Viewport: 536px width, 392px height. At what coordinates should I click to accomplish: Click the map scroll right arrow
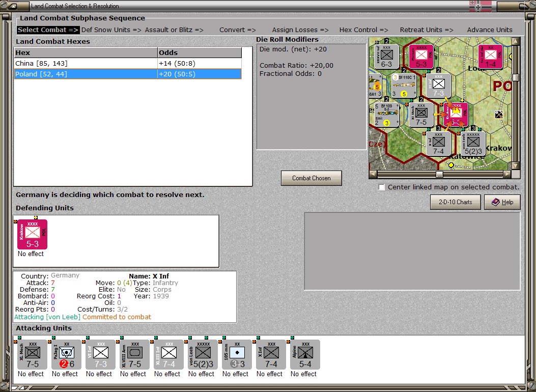(x=507, y=174)
